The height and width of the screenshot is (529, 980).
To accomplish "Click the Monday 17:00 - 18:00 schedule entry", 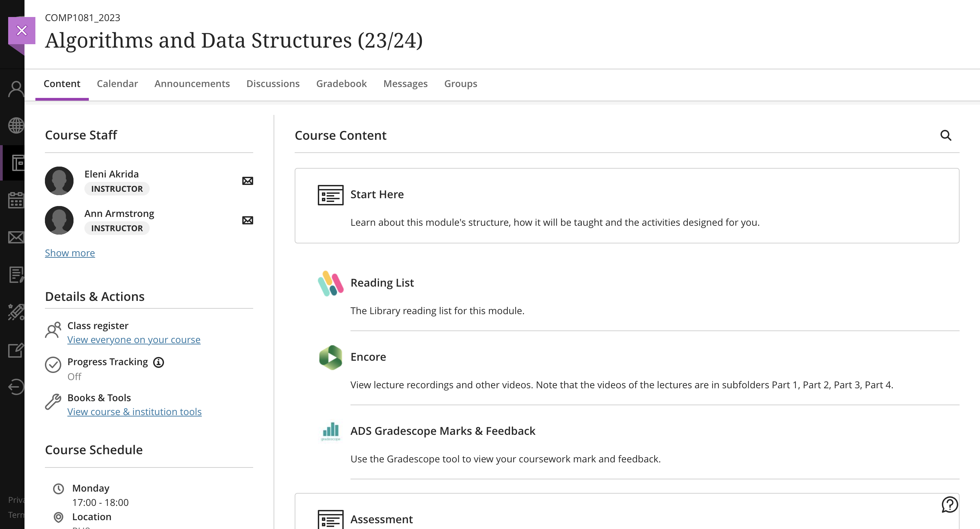I will point(100,495).
